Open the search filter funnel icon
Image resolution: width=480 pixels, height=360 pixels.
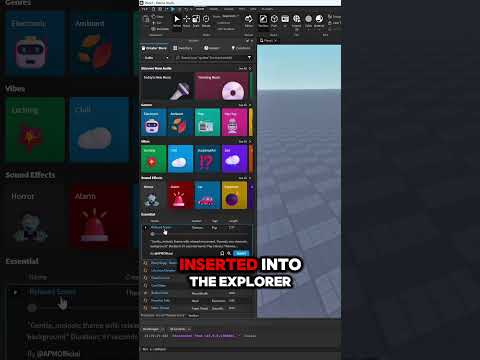click(249, 58)
